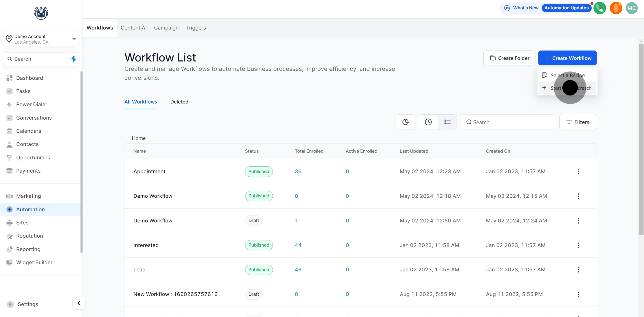Image resolution: width=644 pixels, height=317 pixels.
Task: Switch to the Triggers tab
Action: pyautogui.click(x=196, y=28)
